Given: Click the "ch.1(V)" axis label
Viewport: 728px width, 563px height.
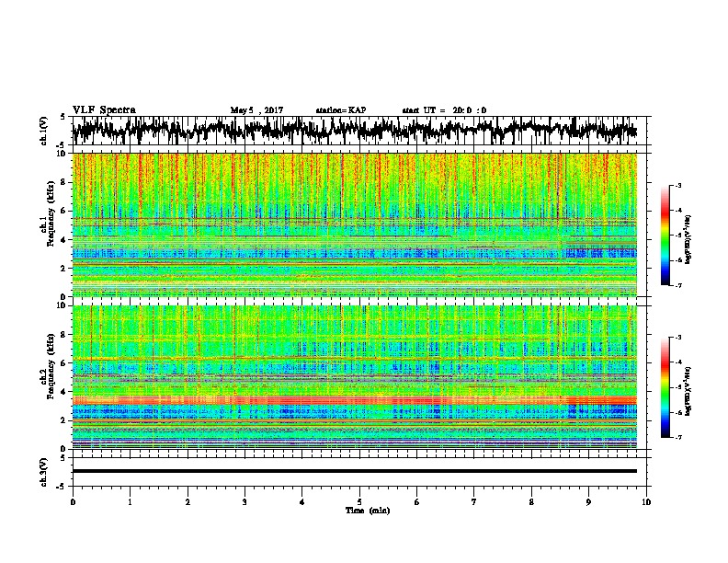Looking at the screenshot, I should tap(44, 131).
